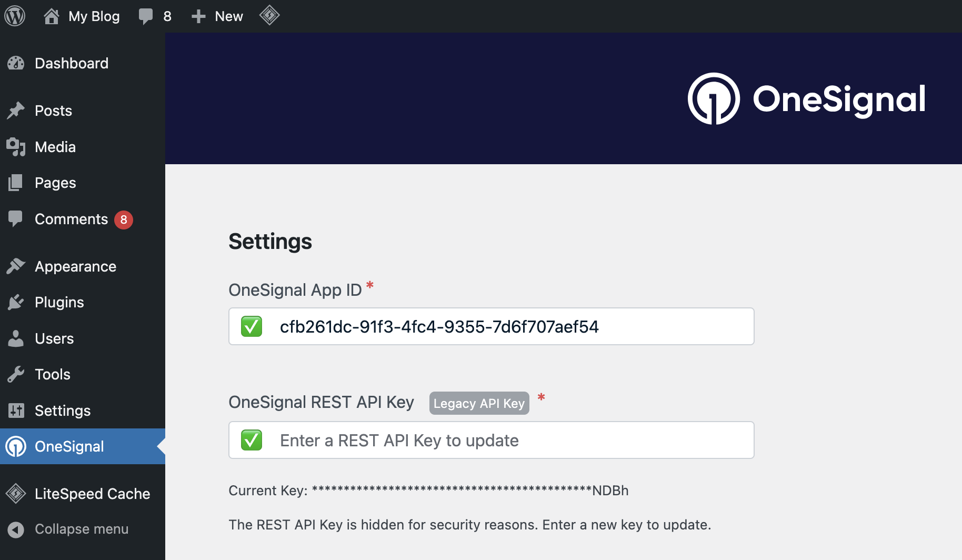Screen dimensions: 962x560
Task: Click the home icon beside My Blog
Action: 51,16
